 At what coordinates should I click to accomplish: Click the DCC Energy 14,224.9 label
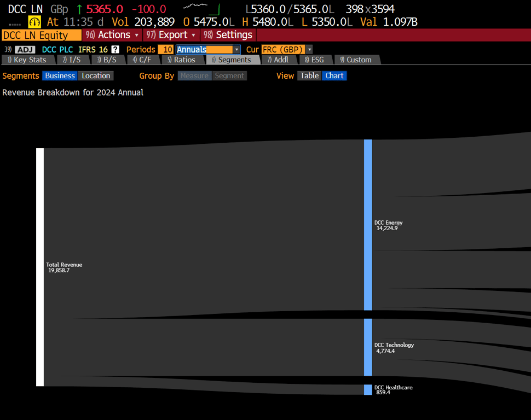tap(388, 225)
